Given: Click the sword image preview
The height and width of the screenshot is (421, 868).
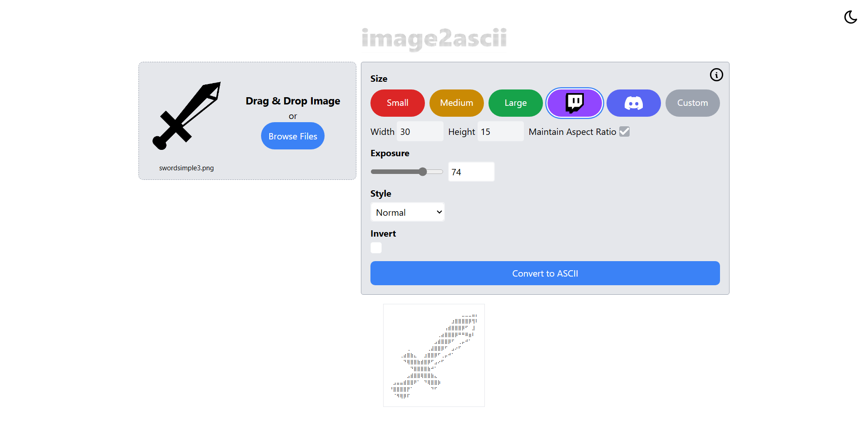Looking at the screenshot, I should [x=187, y=116].
